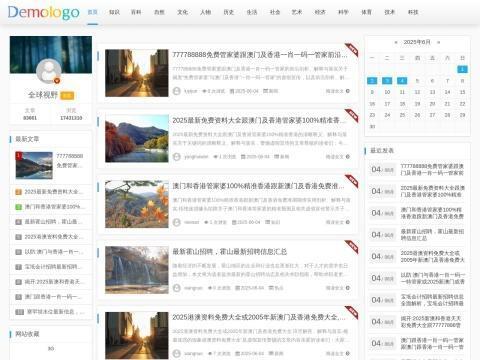This screenshot has width=480, height=360.
Task: Open the 历史 navigation menu item
Action: click(x=229, y=12)
